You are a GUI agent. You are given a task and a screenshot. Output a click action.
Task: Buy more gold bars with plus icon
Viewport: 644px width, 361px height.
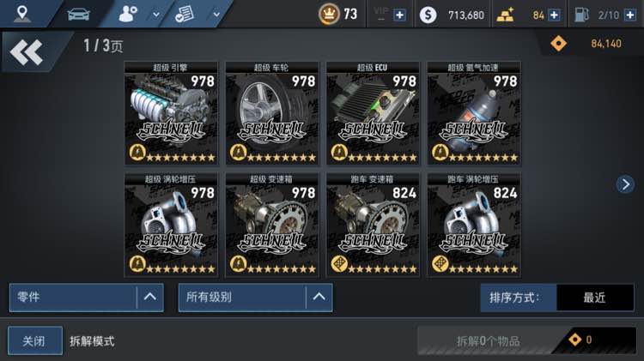(554, 15)
